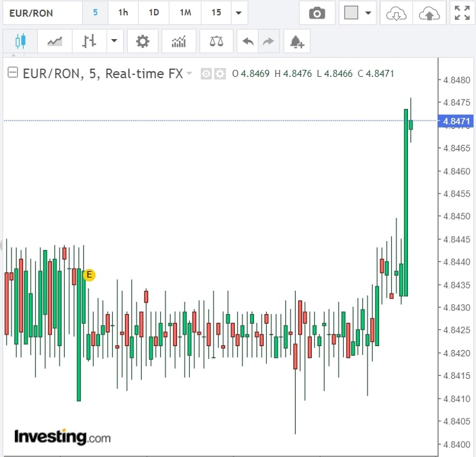The height and width of the screenshot is (457, 476).
Task: Create an alert with the bell icon
Action: (296, 42)
